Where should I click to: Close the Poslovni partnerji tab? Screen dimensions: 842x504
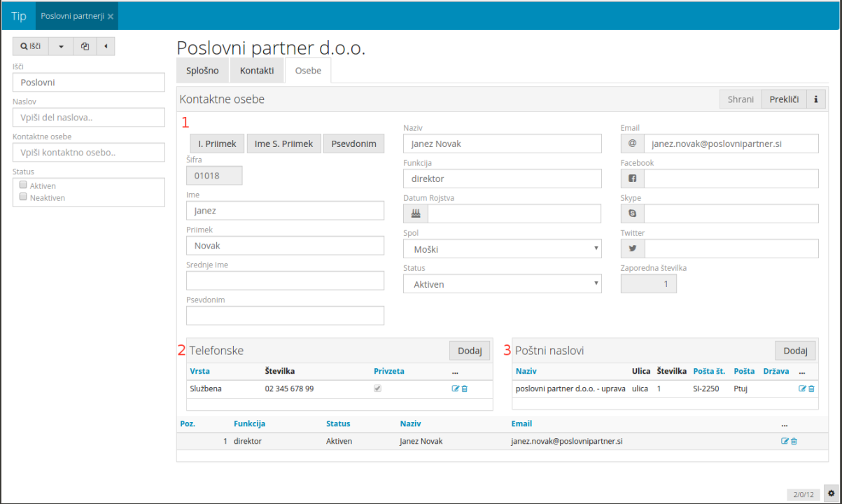click(111, 16)
